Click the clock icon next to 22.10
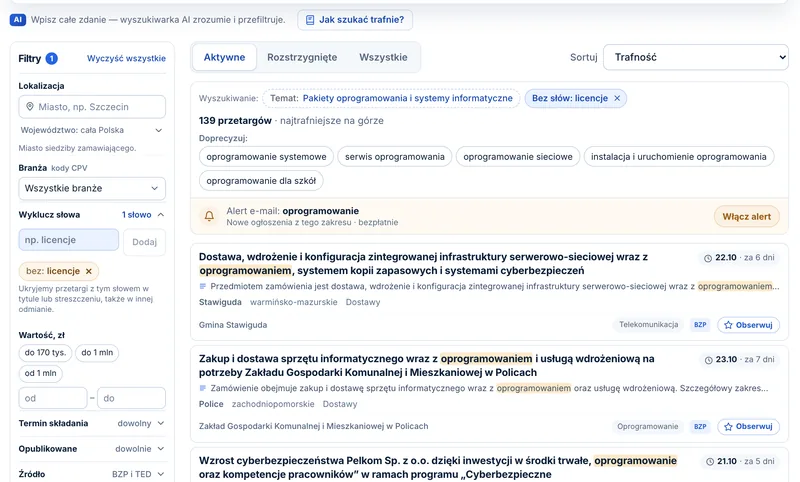This screenshot has width=800, height=482. pos(708,258)
